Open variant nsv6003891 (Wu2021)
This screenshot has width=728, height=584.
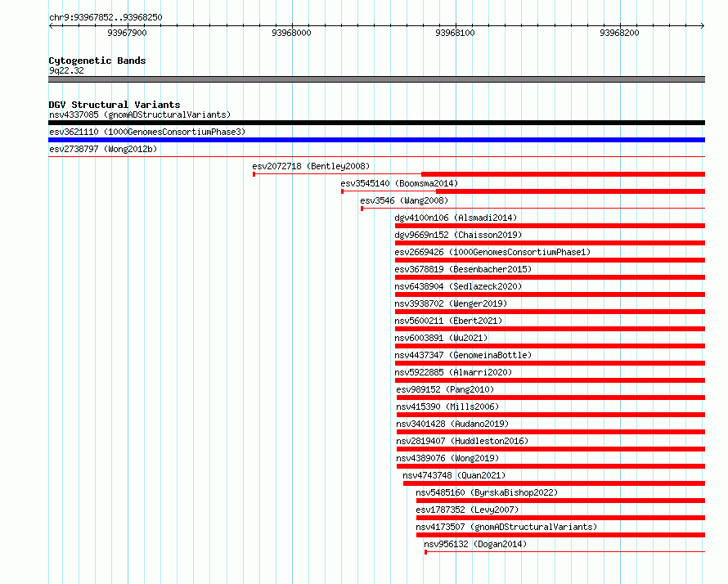[x=441, y=338]
